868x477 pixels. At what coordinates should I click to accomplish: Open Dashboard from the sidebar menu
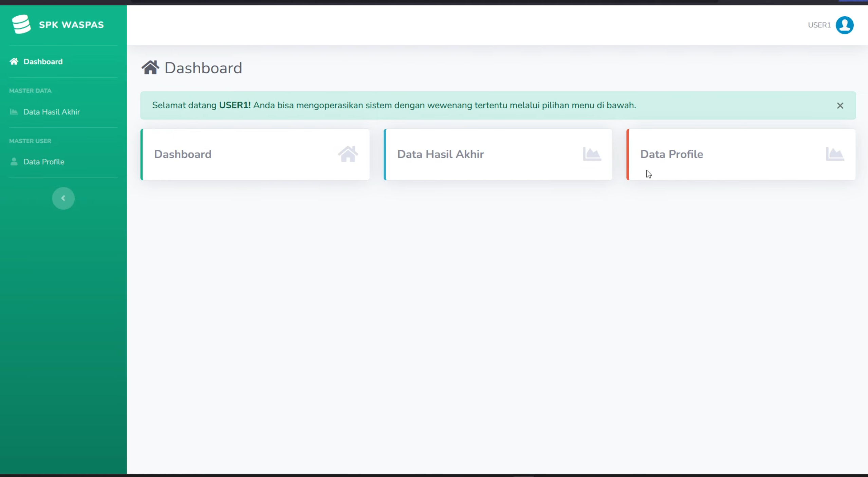43,62
